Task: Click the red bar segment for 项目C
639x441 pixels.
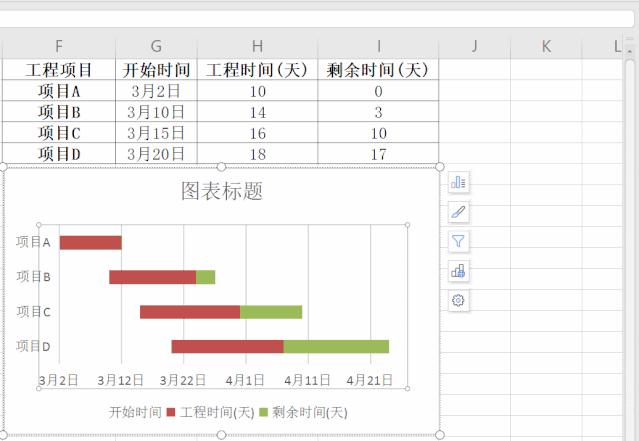Action: (x=190, y=312)
